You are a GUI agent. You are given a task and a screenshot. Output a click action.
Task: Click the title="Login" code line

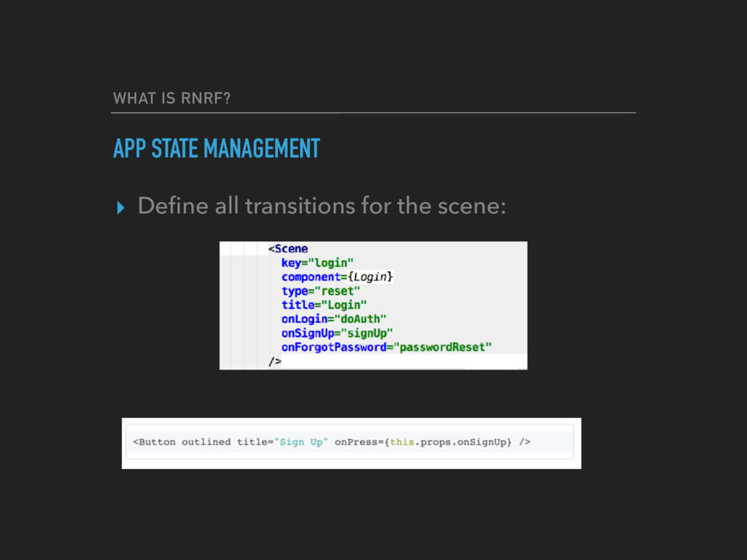(x=324, y=305)
